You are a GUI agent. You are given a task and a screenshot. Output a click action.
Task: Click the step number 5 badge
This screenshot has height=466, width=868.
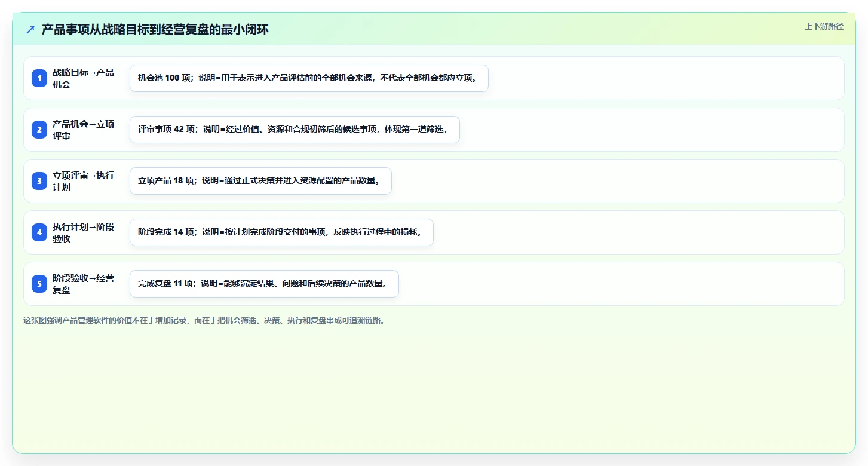coord(39,284)
